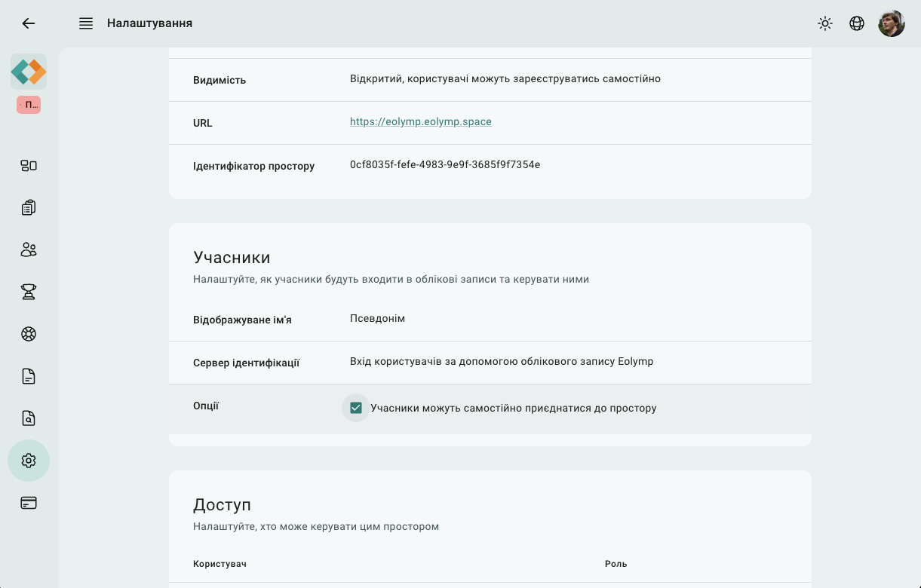This screenshot has height=588, width=921.
Task: Open the hamburger navigation menu
Action: click(86, 23)
